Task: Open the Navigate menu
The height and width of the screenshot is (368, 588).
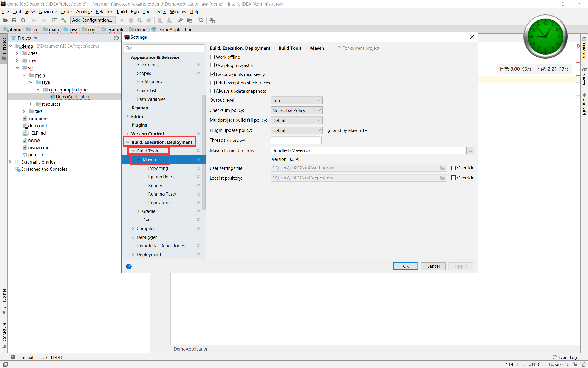Action: (48, 11)
